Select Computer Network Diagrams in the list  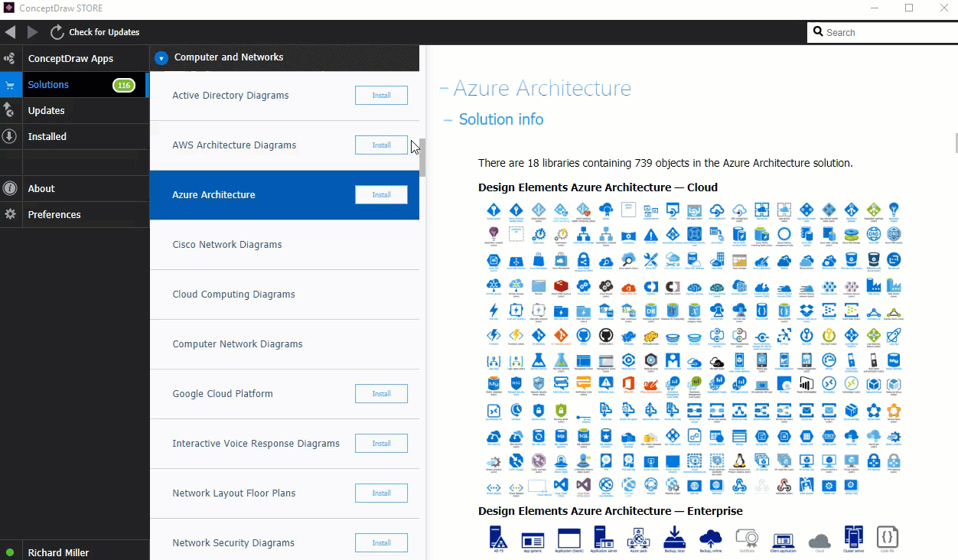(x=285, y=344)
